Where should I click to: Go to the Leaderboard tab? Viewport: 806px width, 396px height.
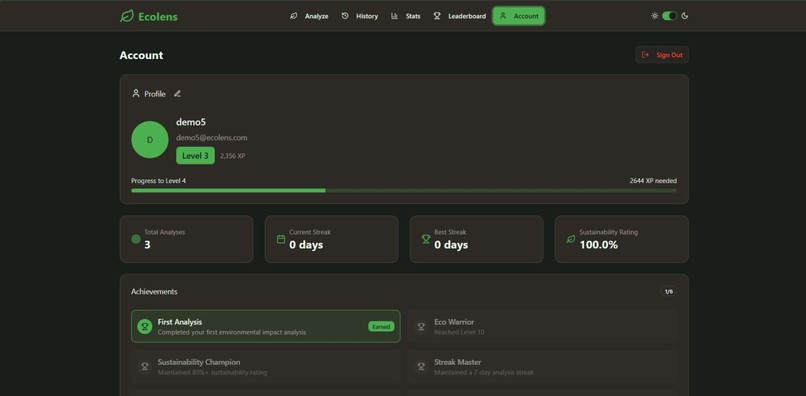(x=460, y=16)
